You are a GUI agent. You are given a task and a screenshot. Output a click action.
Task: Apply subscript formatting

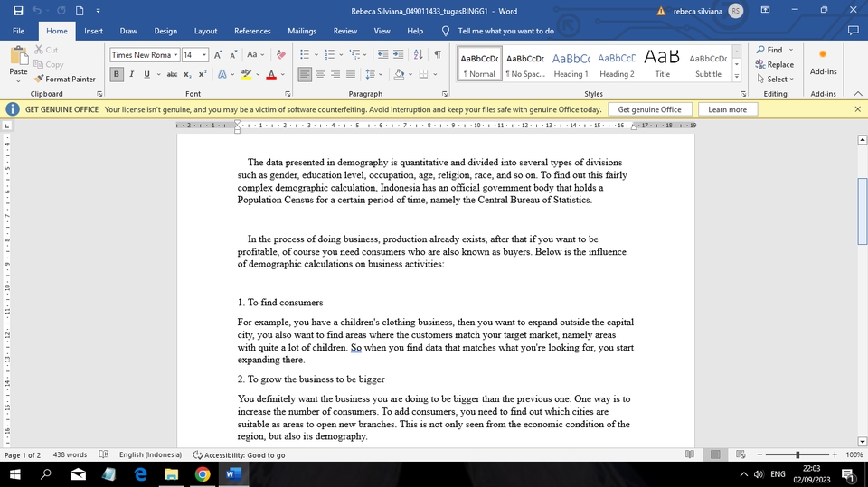(187, 74)
